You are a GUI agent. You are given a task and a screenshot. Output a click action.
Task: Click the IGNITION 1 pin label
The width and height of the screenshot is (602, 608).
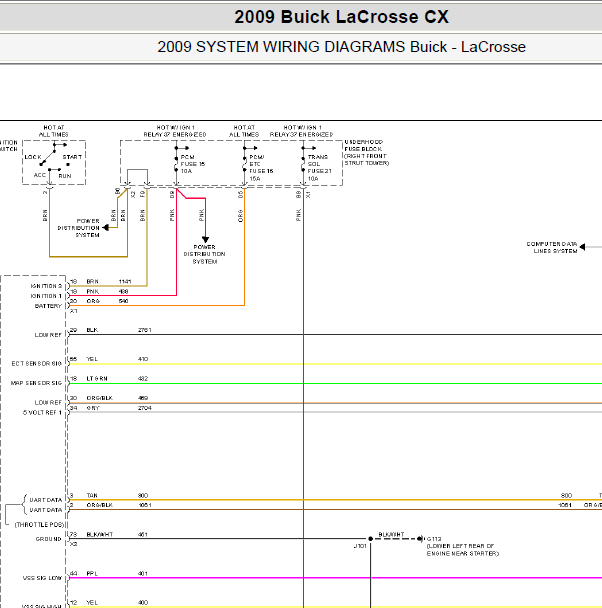46,296
